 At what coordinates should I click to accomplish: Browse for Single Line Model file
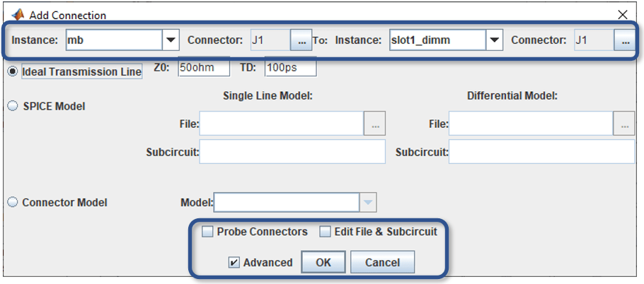coord(374,124)
